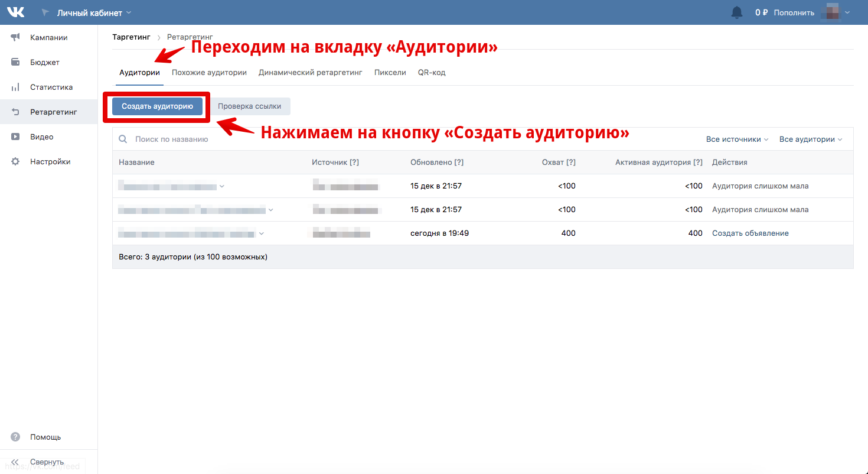868x474 pixels.
Task: Switch to the Аудитории tab
Action: tap(139, 73)
